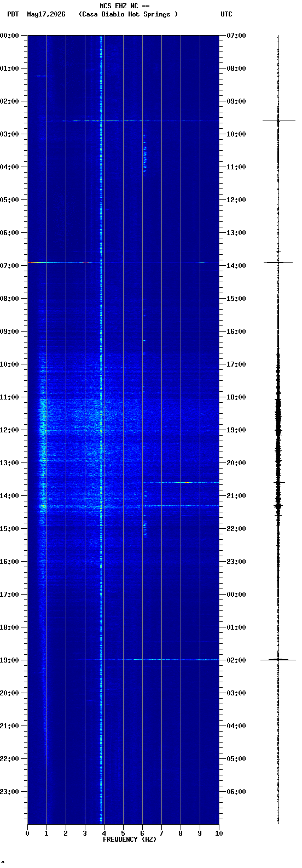Click the '(Casa Diablo Hot Springs )' station name

tap(129, 14)
